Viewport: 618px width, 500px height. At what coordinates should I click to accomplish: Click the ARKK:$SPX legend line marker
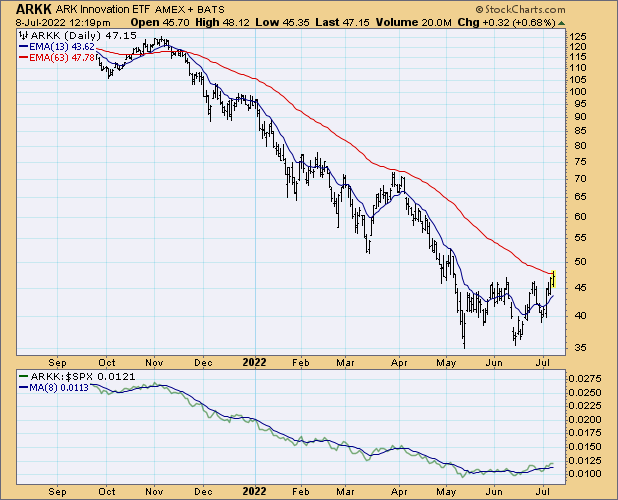pyautogui.click(x=24, y=375)
